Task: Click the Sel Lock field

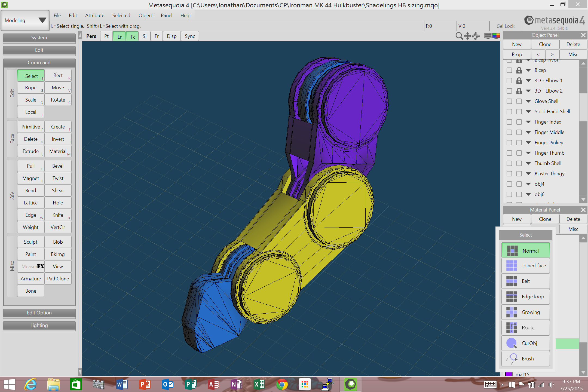Action: pos(506,26)
